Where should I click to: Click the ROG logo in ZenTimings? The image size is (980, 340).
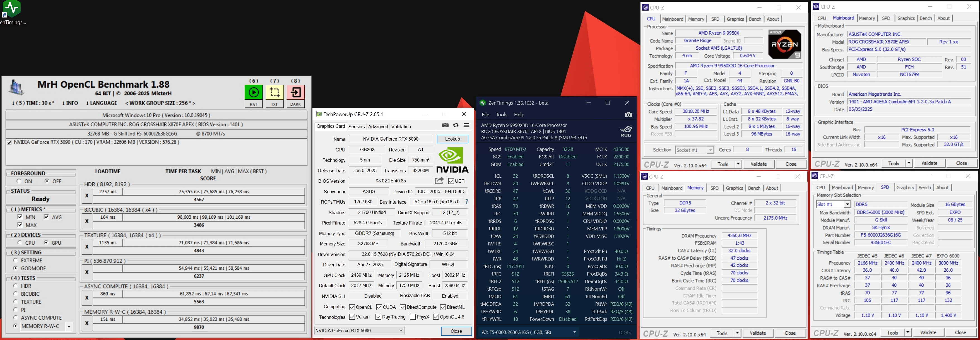click(626, 131)
